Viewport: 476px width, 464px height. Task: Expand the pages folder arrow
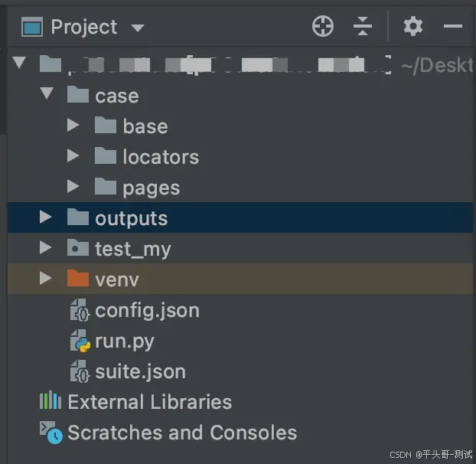click(x=73, y=186)
